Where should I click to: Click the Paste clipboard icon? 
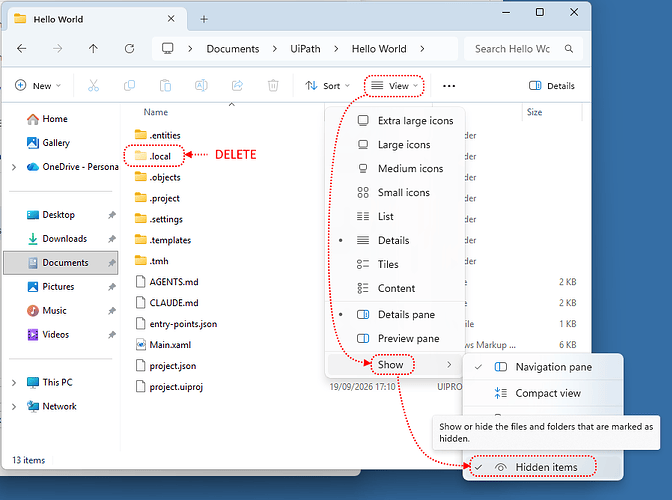tap(165, 86)
